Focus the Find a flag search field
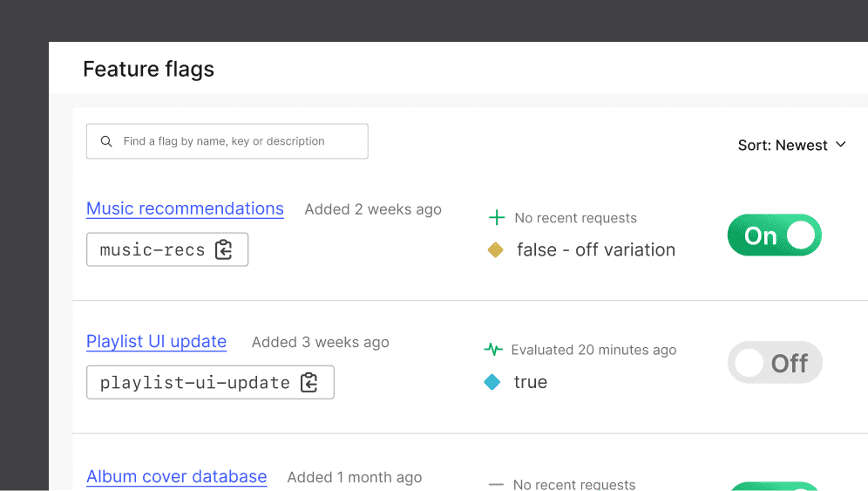 point(227,141)
